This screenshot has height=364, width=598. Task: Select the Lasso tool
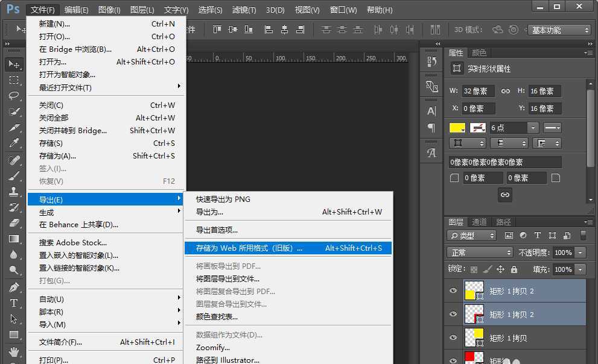tap(13, 94)
